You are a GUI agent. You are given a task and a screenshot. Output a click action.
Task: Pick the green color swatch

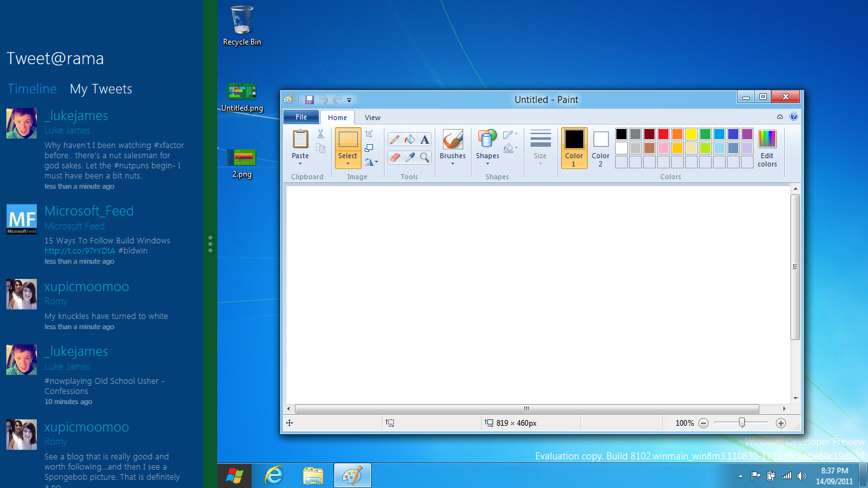705,134
